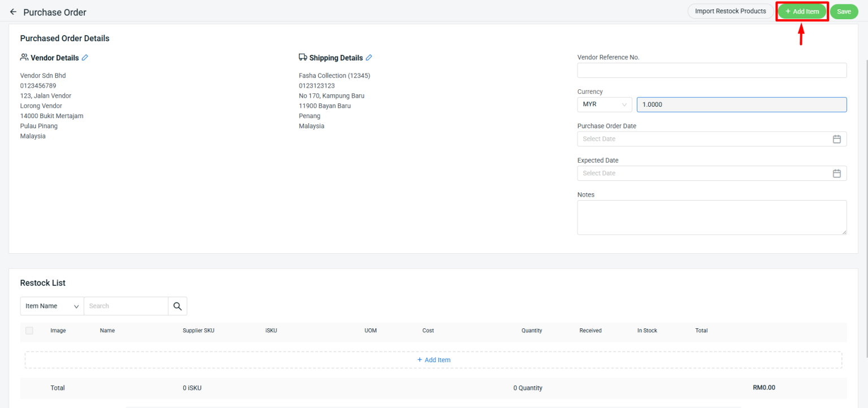The width and height of the screenshot is (868, 408).
Task: Click inside the Notes text area
Action: pos(711,217)
